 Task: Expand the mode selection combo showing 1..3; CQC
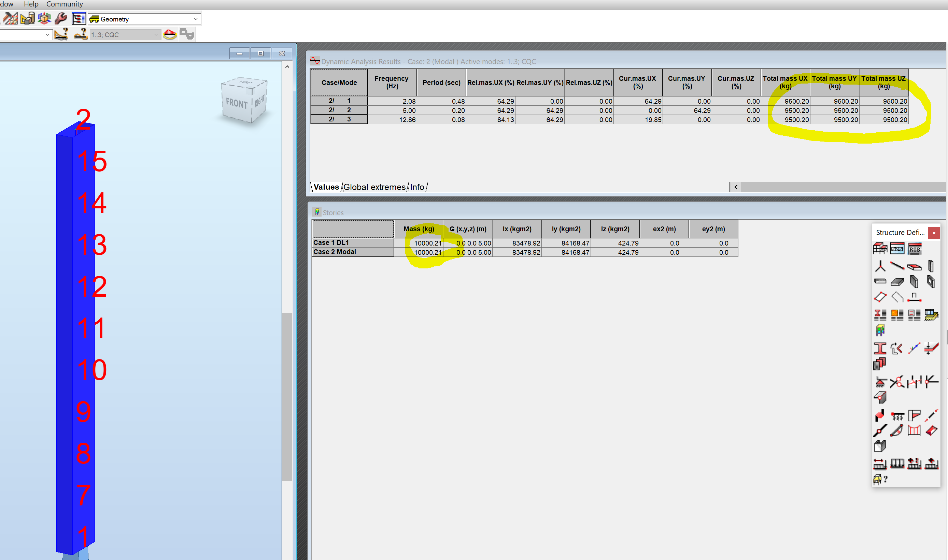click(x=156, y=35)
